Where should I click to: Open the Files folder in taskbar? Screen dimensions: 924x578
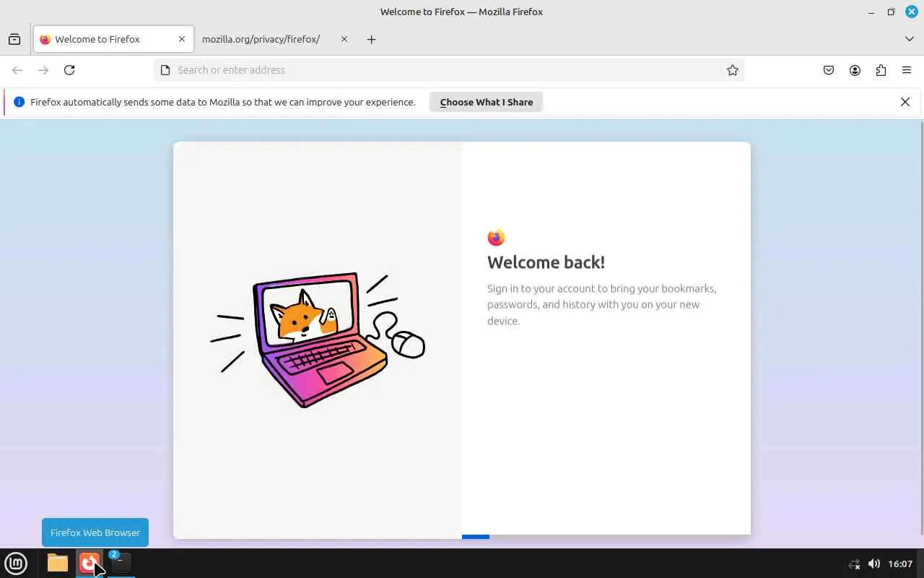(x=58, y=563)
